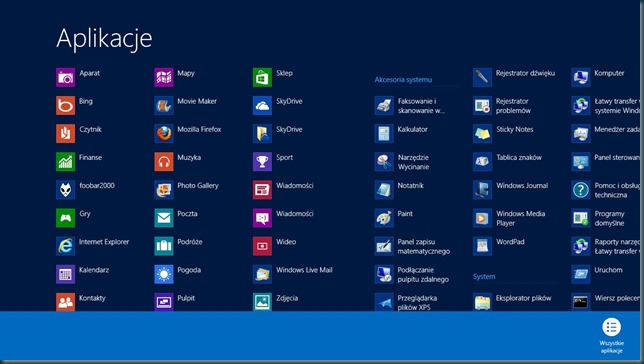Launch Windows Journal icon
The height and width of the screenshot is (364, 644).
point(482,190)
